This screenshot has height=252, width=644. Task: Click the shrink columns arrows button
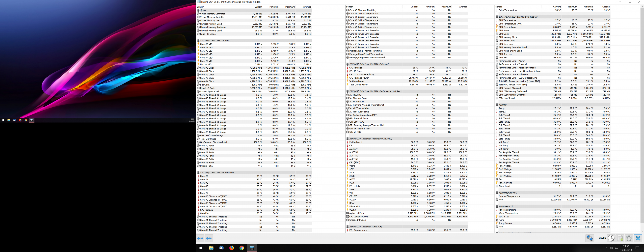(209, 238)
